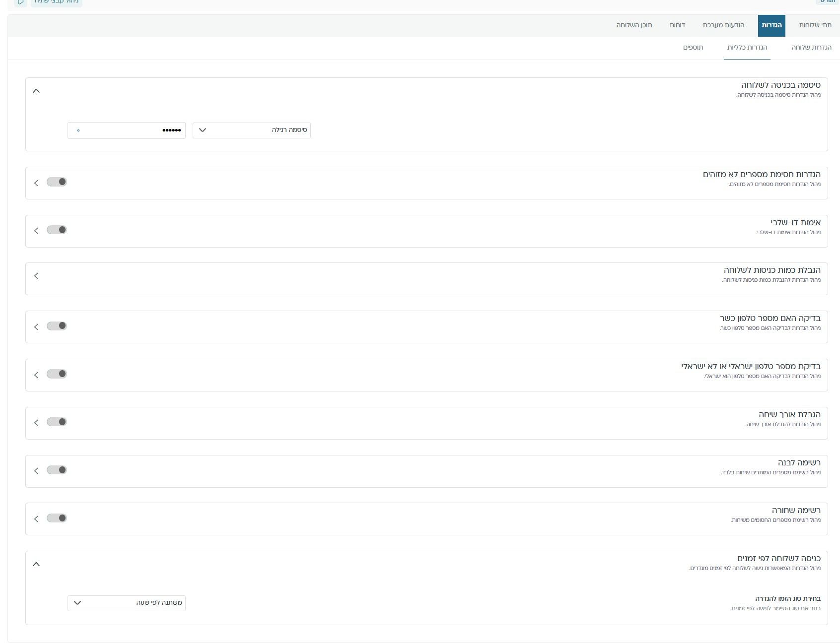The image size is (840, 644).
Task: Enable the אימות דו-שלבי toggle
Action: [x=57, y=230]
